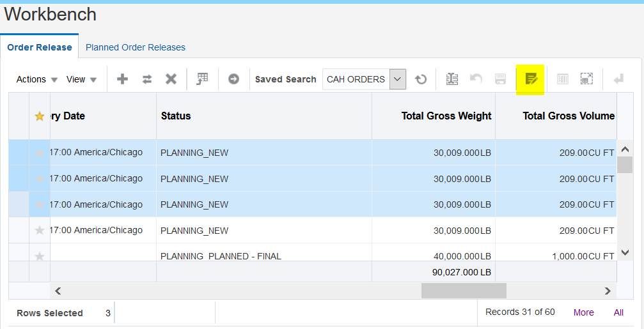The width and height of the screenshot is (644, 329).
Task: Select the Order Release tab
Action: 39,47
